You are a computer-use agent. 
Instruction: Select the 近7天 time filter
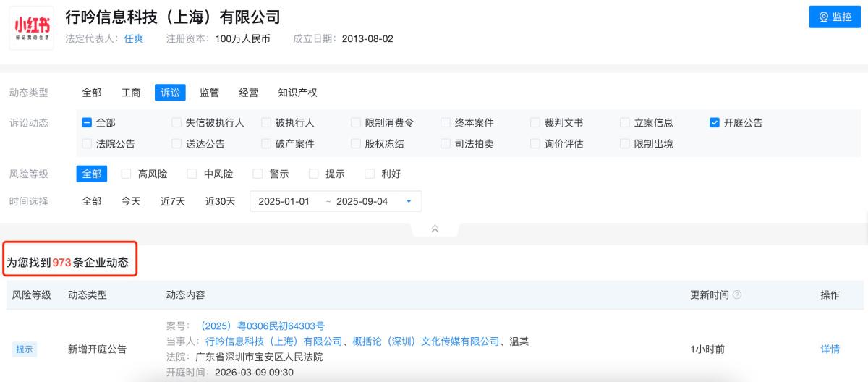tap(173, 201)
